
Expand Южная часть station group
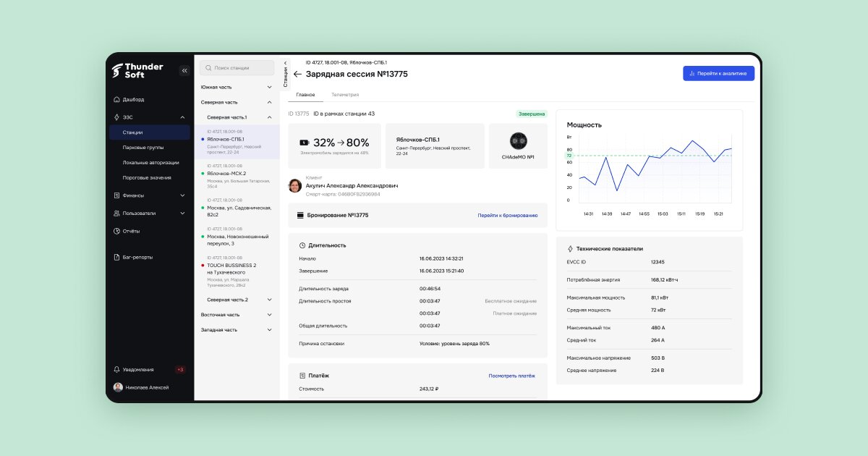click(269, 87)
